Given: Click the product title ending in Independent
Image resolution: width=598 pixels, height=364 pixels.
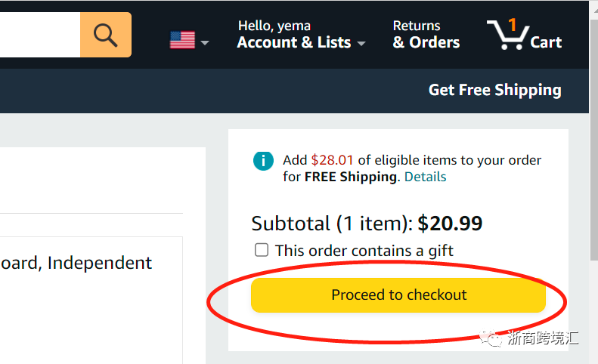Looking at the screenshot, I should (76, 263).
